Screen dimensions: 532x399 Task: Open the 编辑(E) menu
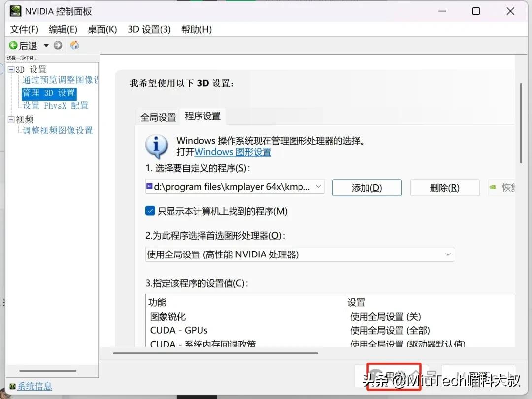click(63, 29)
